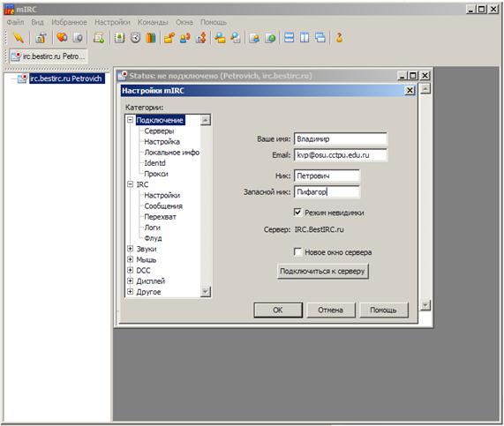Screen dimensions: 504x426
Task: Select Прокси in the category tree
Action: click(x=156, y=174)
